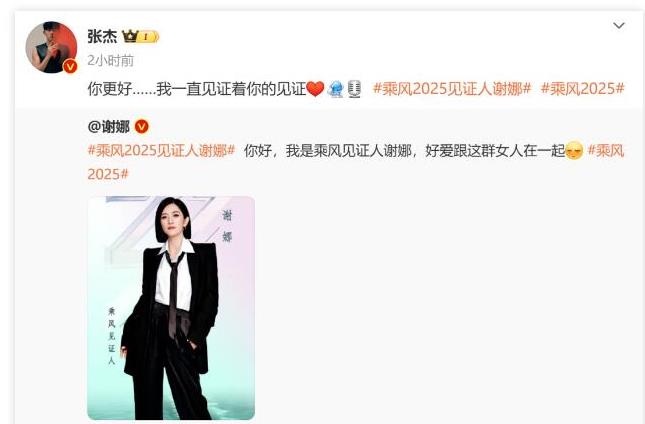Screen dimensions: 645x424
Task: Click the smiling emoji in the quoted post
Action: pyautogui.click(x=574, y=151)
